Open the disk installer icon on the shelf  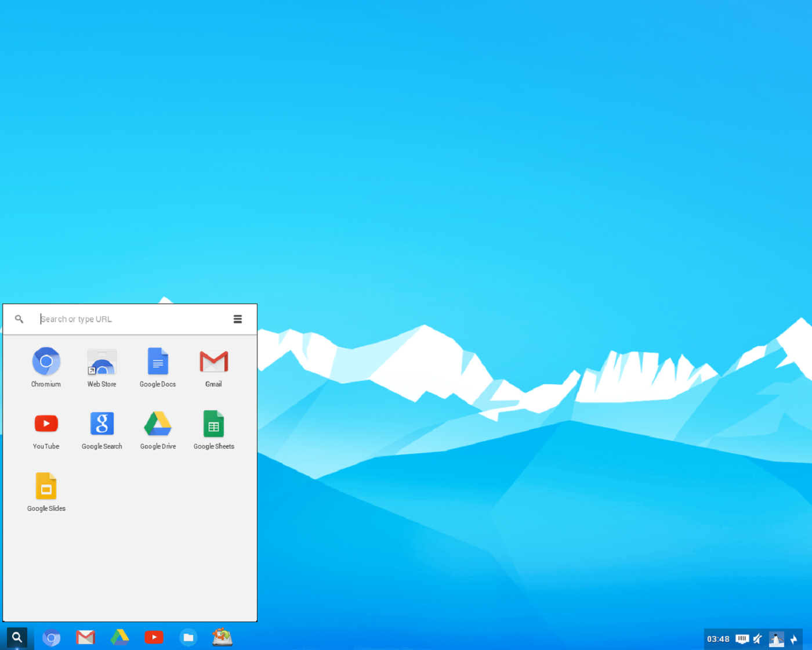coord(223,637)
